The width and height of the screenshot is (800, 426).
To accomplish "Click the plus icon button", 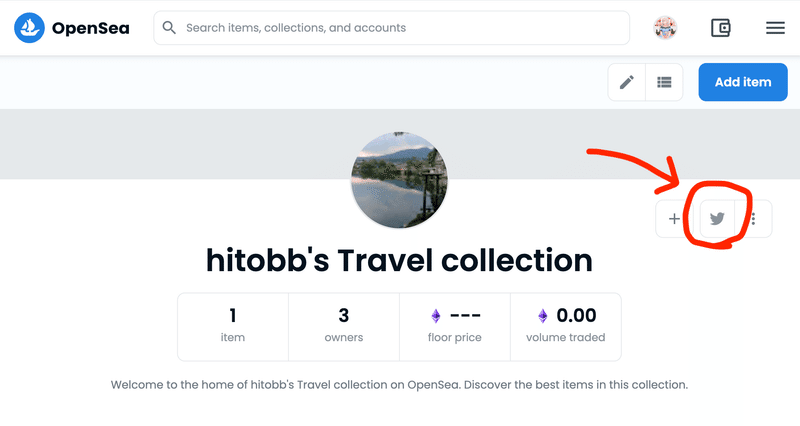I will tap(674, 219).
